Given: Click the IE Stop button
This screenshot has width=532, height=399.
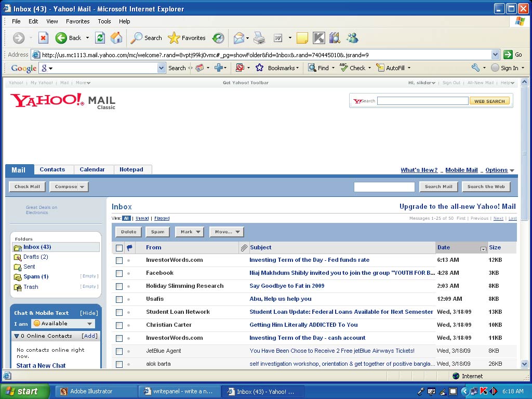Looking at the screenshot, I should [43, 38].
